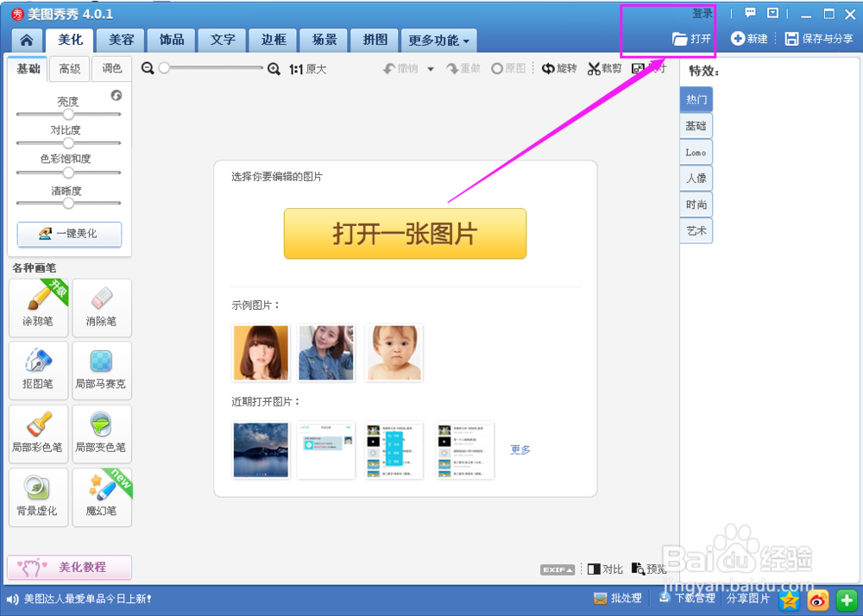Switch to the 调色 (color adjust) tab
863x616 pixels.
coord(111,68)
